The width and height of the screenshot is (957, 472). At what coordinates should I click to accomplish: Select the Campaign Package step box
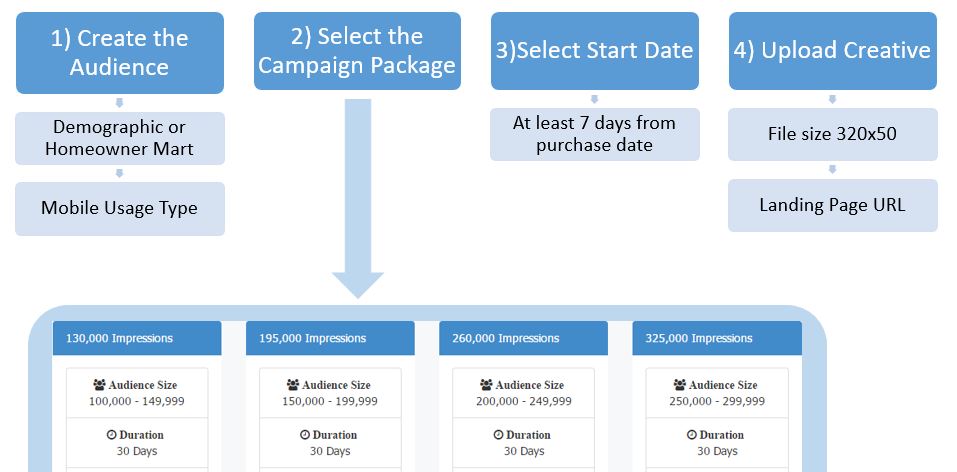pyautogui.click(x=357, y=51)
